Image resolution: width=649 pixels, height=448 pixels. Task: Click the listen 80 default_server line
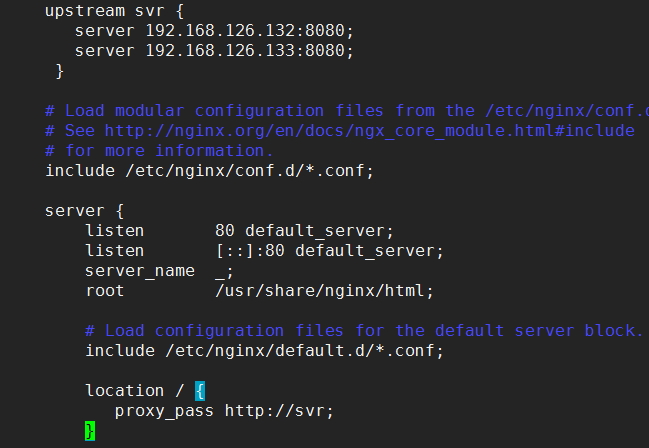point(239,231)
